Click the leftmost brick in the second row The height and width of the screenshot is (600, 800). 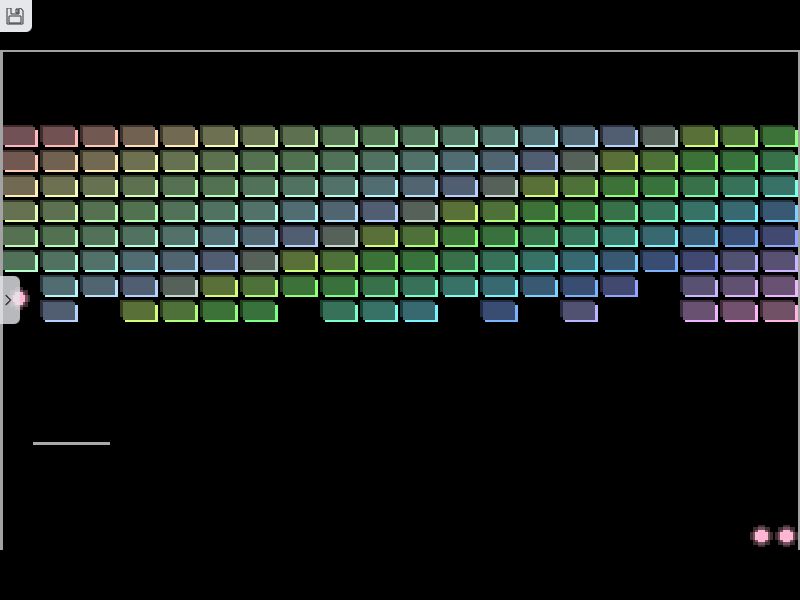[20, 161]
